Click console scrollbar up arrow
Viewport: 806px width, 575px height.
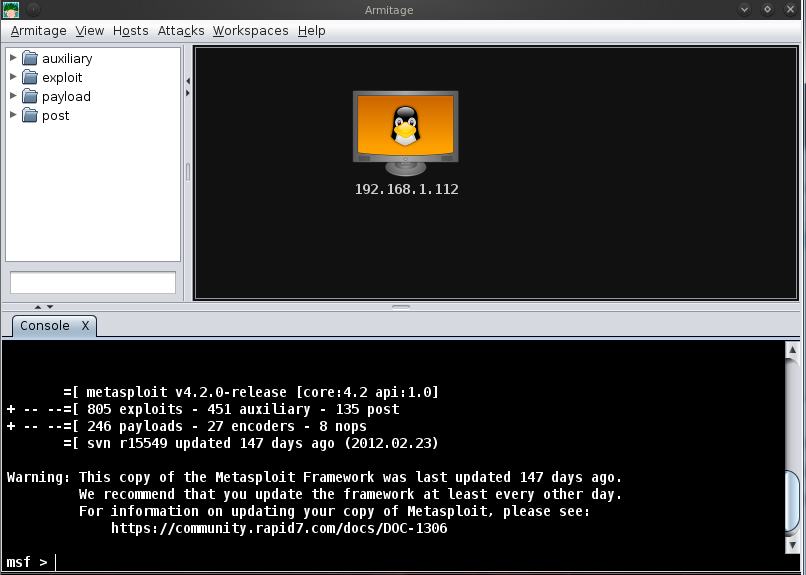(792, 350)
